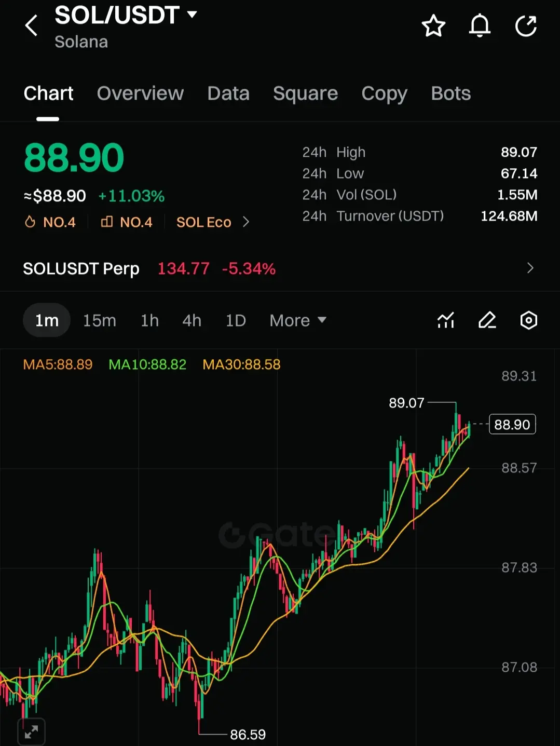This screenshot has width=560, height=746.
Task: Expand the SOL Eco tags chevron
Action: point(246,222)
